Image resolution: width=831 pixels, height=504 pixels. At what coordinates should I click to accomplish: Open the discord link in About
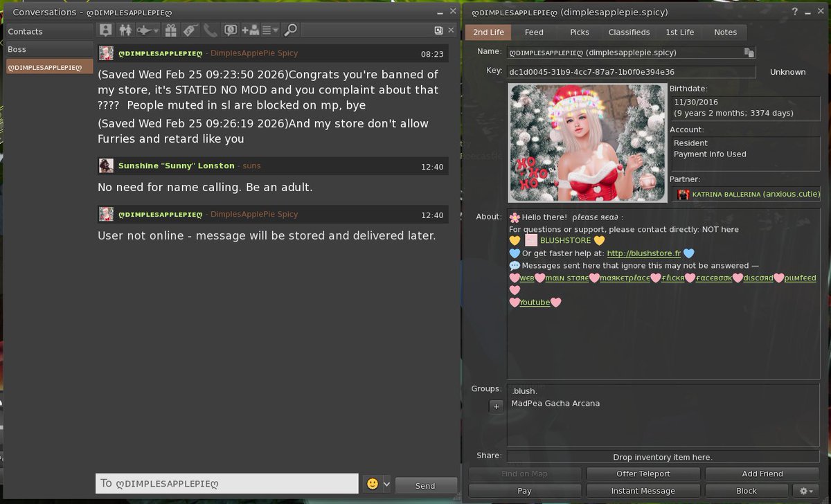point(758,278)
